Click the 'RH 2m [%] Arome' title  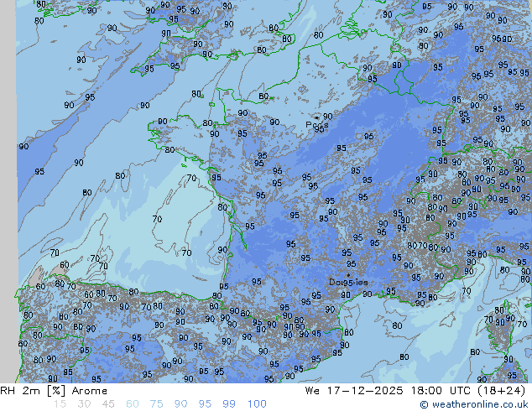point(54,391)
